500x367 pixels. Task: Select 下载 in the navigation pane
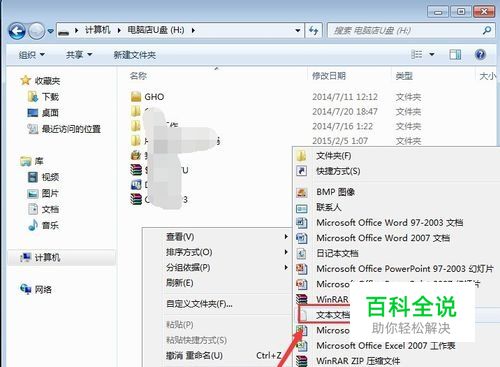[43, 97]
